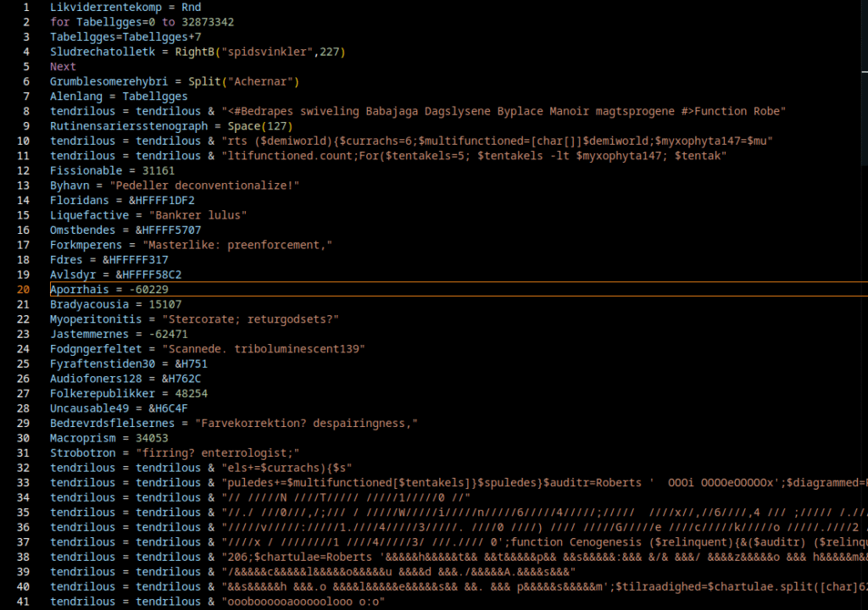
Task: Place cursor on the Rnd function call
Action: 191,7
